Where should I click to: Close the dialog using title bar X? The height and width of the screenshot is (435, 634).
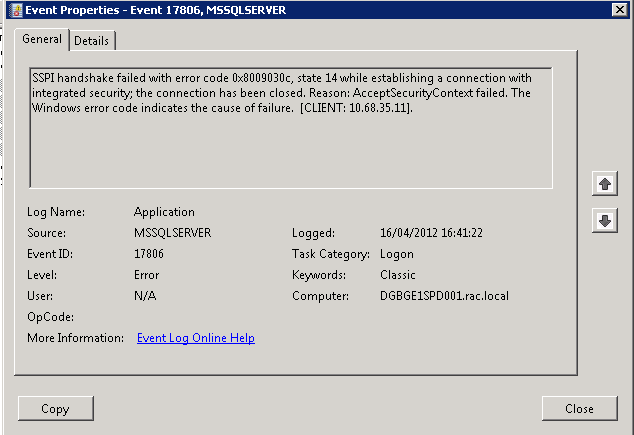click(x=619, y=11)
